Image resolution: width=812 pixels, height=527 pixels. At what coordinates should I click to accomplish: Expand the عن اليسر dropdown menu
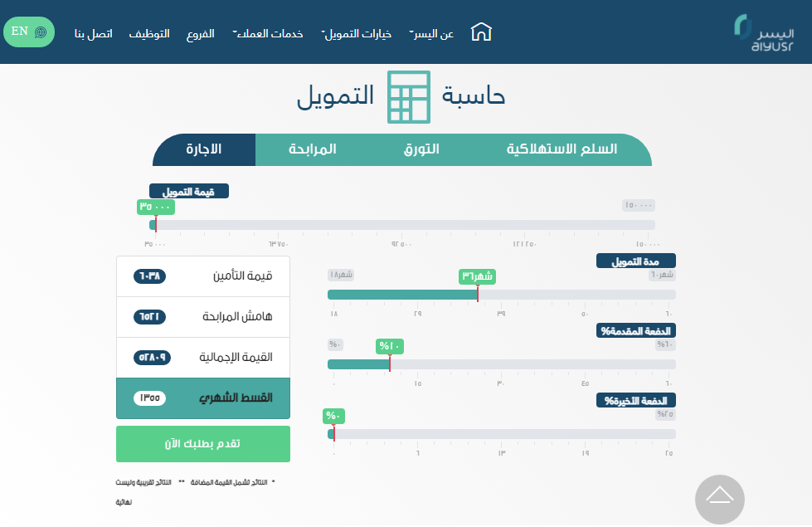tap(431, 34)
